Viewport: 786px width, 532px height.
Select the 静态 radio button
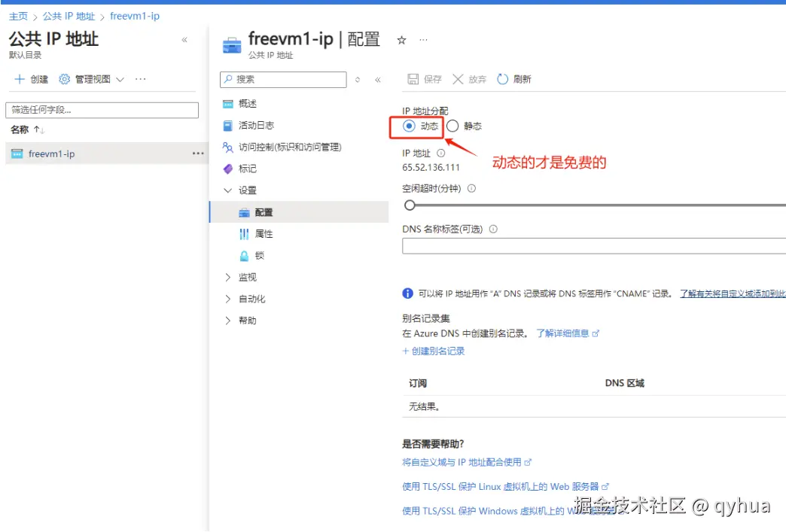452,126
